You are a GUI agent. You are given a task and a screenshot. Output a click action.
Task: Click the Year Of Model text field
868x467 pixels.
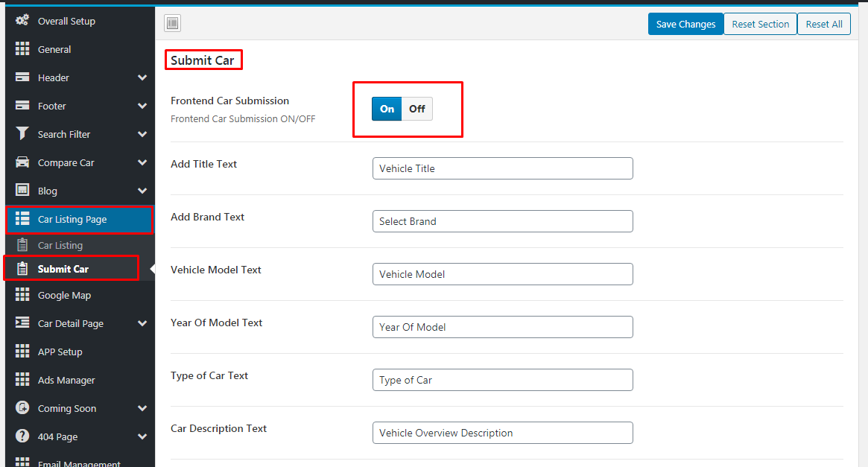tap(503, 327)
